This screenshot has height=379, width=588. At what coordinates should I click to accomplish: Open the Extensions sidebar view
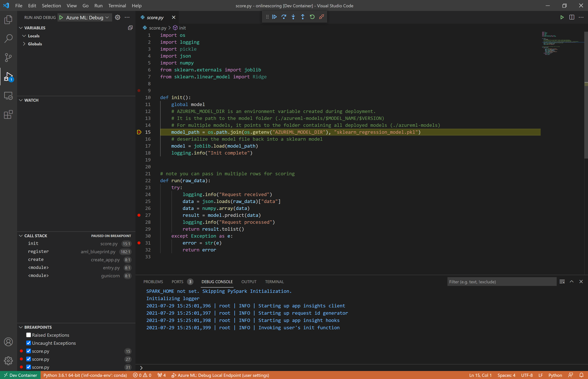click(x=8, y=115)
